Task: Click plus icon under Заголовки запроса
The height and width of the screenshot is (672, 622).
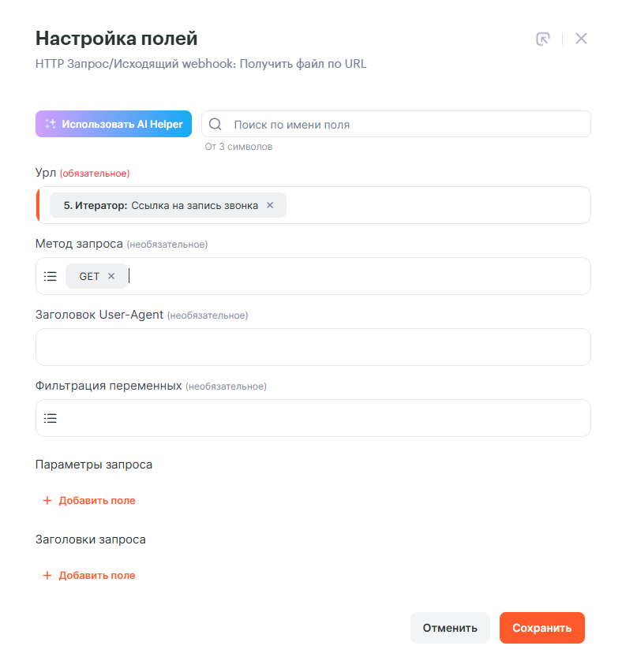Action: click(x=47, y=575)
